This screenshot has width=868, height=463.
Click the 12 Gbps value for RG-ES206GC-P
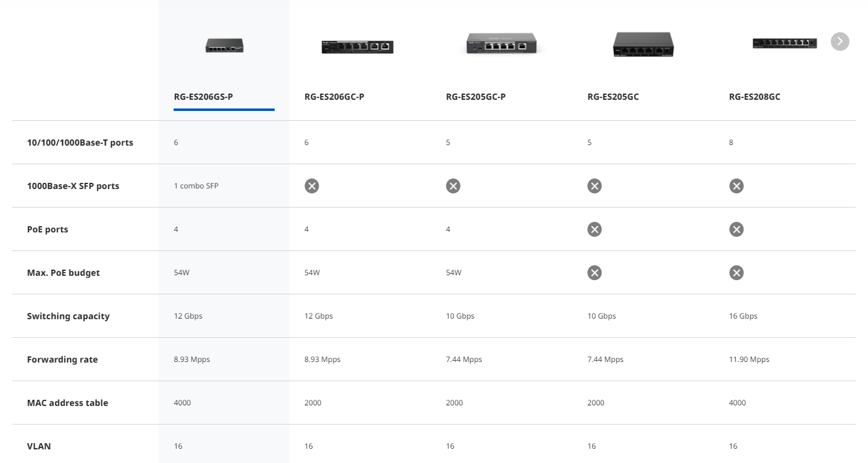pyautogui.click(x=319, y=316)
